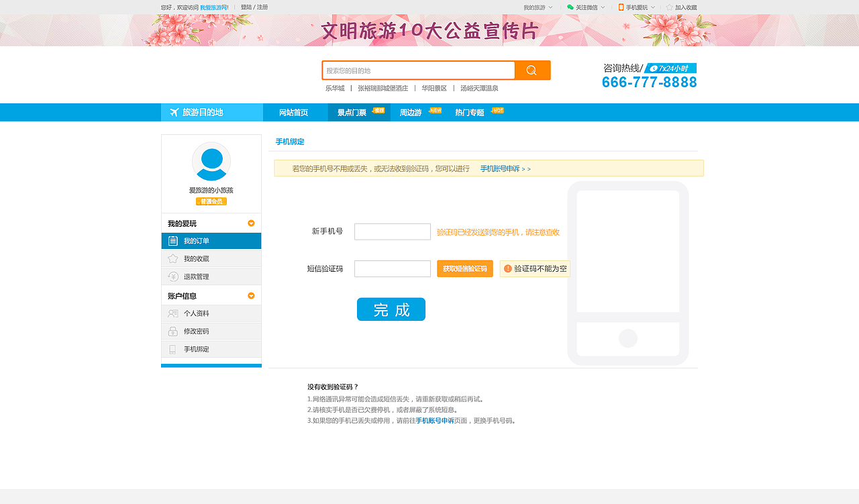Image resolution: width=859 pixels, height=504 pixels.
Task: Open the 我的旅游 dropdown
Action: click(x=537, y=7)
